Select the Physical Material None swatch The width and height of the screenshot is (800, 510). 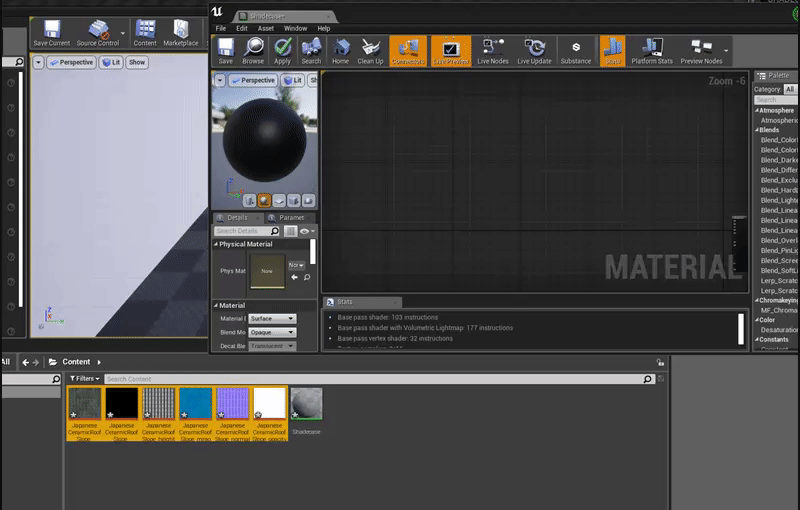[267, 271]
